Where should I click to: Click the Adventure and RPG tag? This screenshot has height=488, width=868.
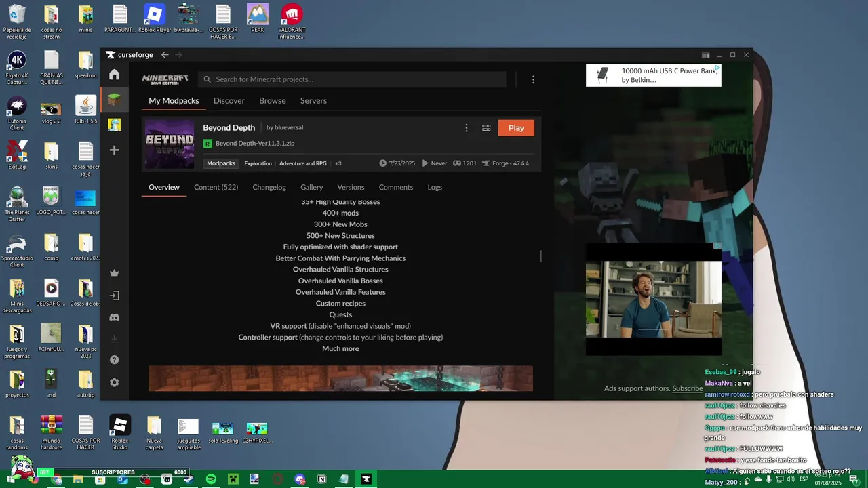point(303,163)
